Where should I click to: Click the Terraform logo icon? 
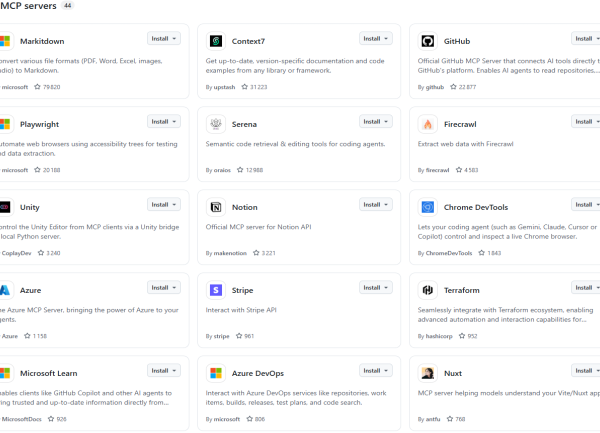pos(428,290)
